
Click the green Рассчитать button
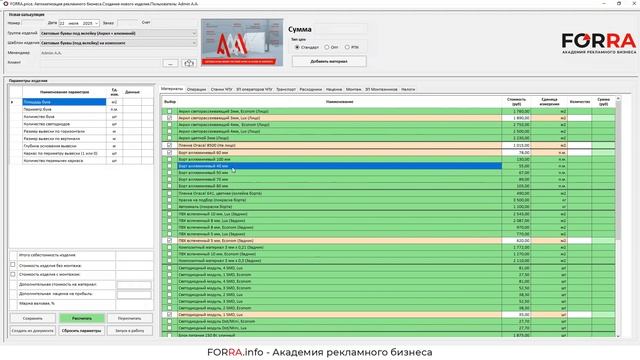[82, 318]
